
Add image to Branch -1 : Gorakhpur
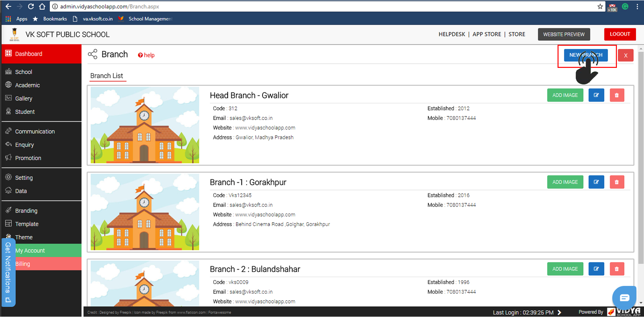pos(565,182)
